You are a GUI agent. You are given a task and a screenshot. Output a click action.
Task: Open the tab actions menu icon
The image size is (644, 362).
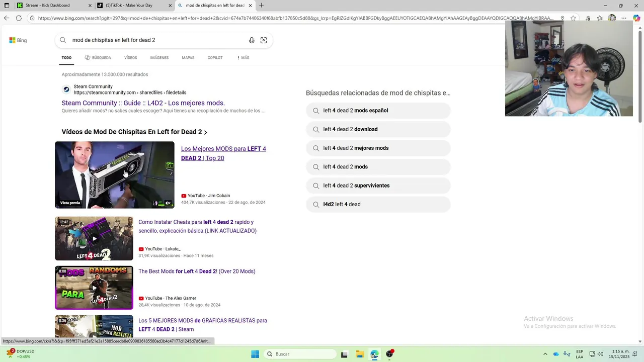7,6
